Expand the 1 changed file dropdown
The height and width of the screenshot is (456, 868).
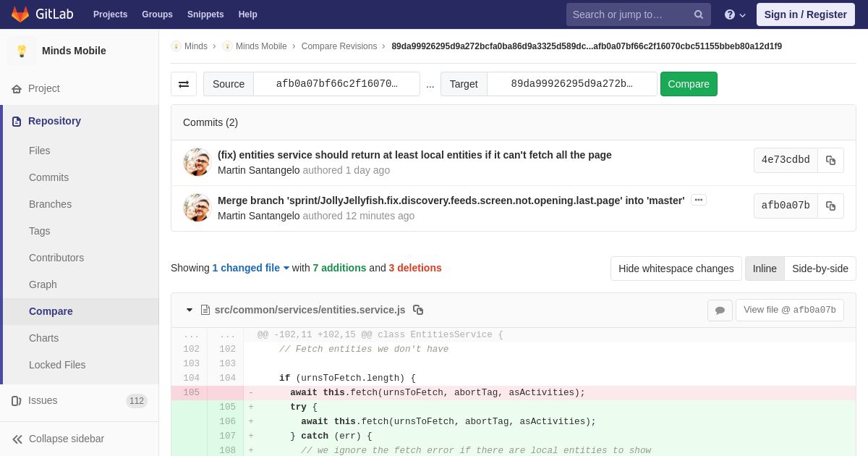[250, 268]
